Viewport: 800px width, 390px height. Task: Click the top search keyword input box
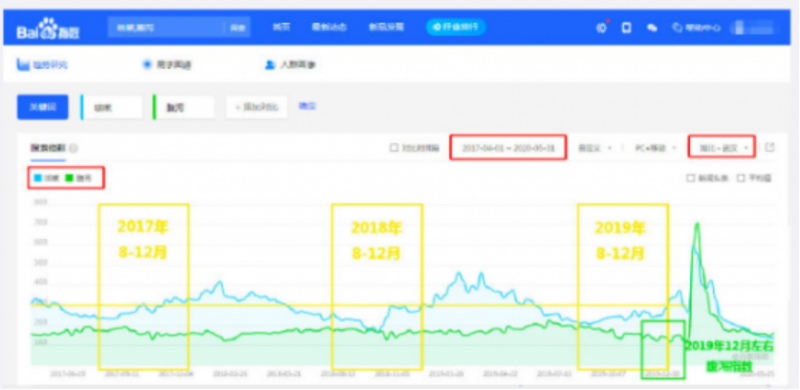pos(166,27)
